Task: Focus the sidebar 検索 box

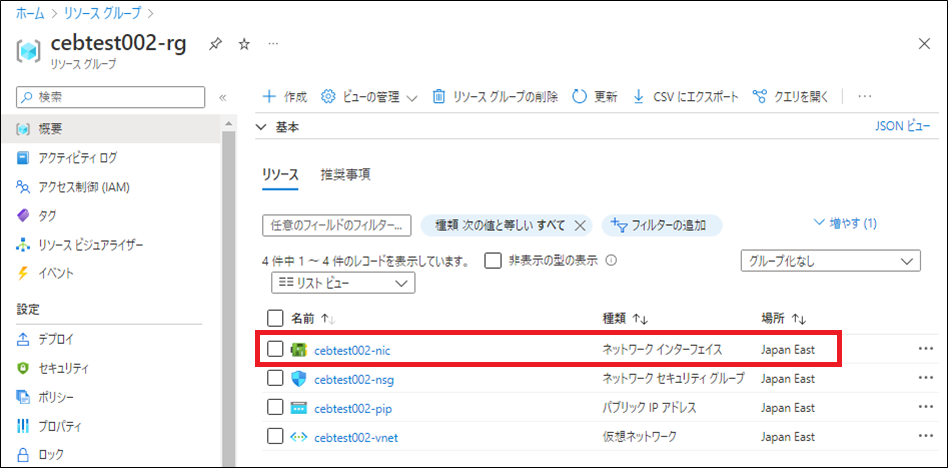Action: pos(111,97)
